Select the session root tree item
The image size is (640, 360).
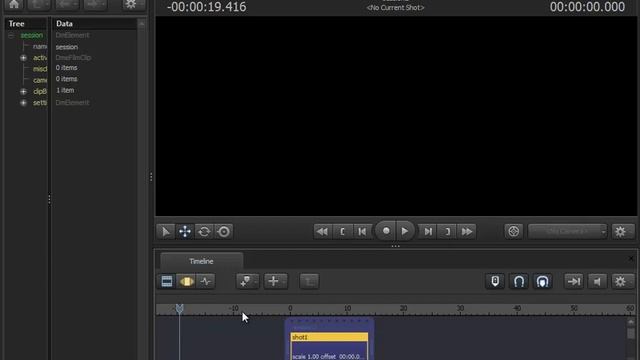pyautogui.click(x=32, y=36)
